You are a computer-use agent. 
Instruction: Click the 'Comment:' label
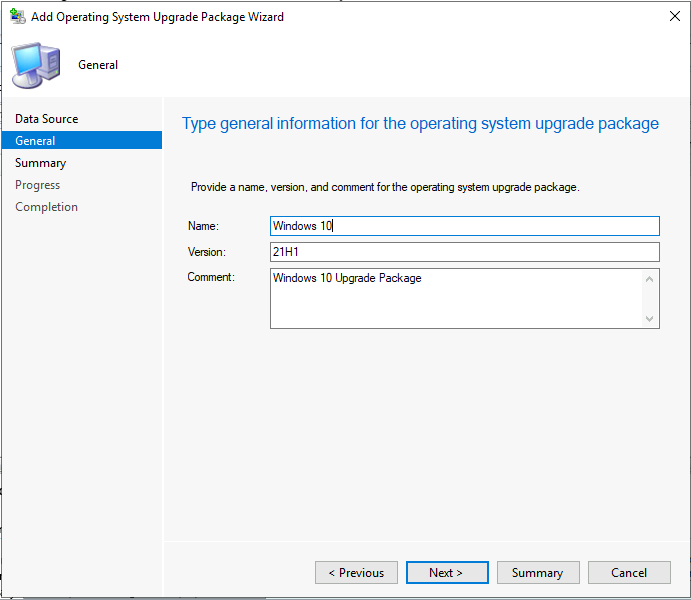click(211, 277)
